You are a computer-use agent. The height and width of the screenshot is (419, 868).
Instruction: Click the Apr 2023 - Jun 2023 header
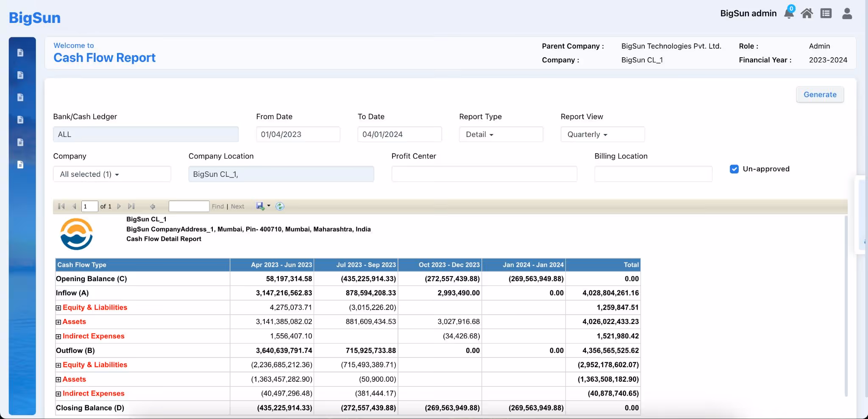click(272, 265)
